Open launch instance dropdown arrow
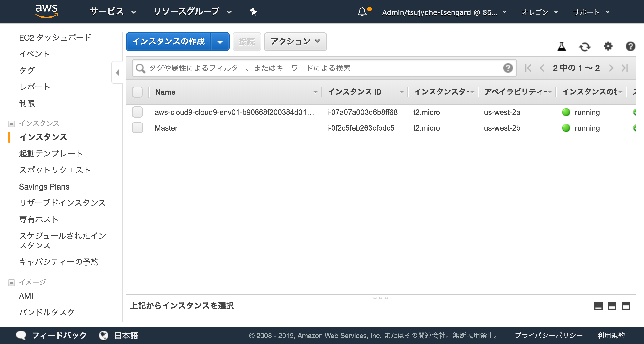644x344 pixels. click(220, 42)
